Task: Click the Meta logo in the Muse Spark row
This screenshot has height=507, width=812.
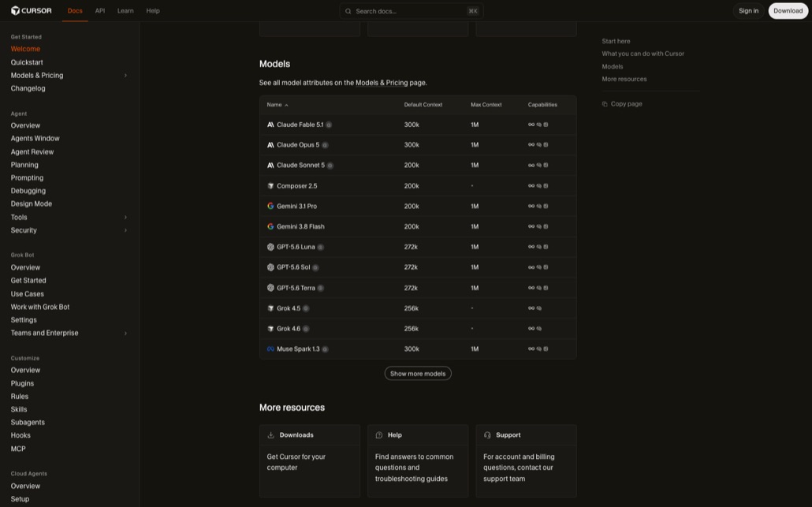Action: pyautogui.click(x=270, y=349)
